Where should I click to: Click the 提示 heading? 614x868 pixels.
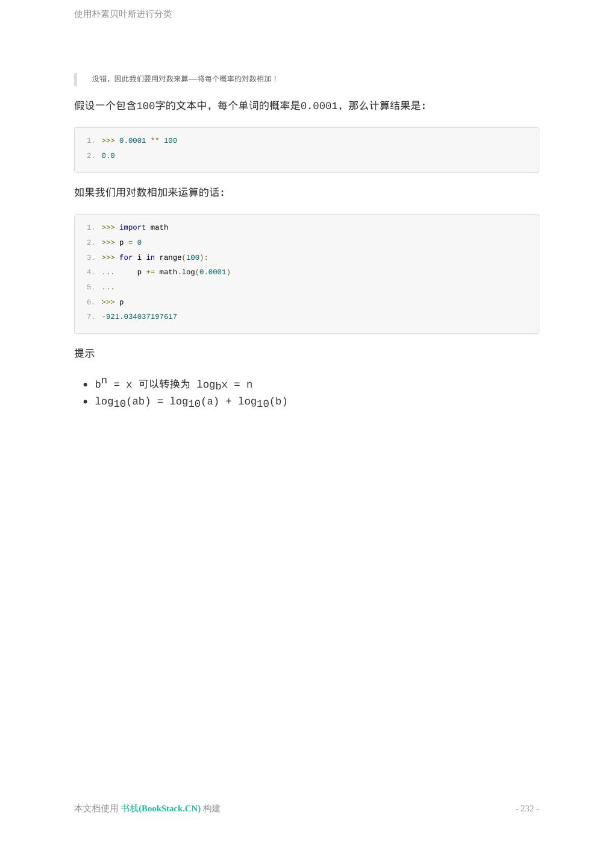(x=84, y=354)
